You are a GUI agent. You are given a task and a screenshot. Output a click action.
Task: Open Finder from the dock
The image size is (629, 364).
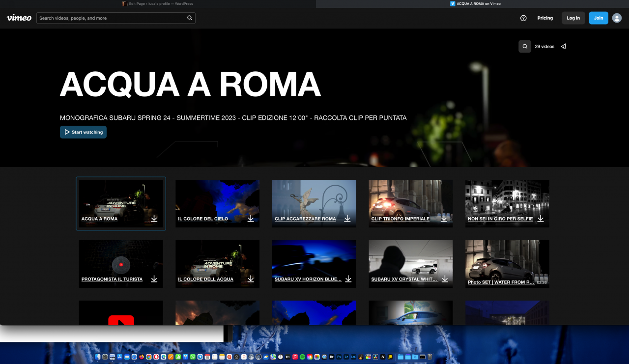[98, 357]
